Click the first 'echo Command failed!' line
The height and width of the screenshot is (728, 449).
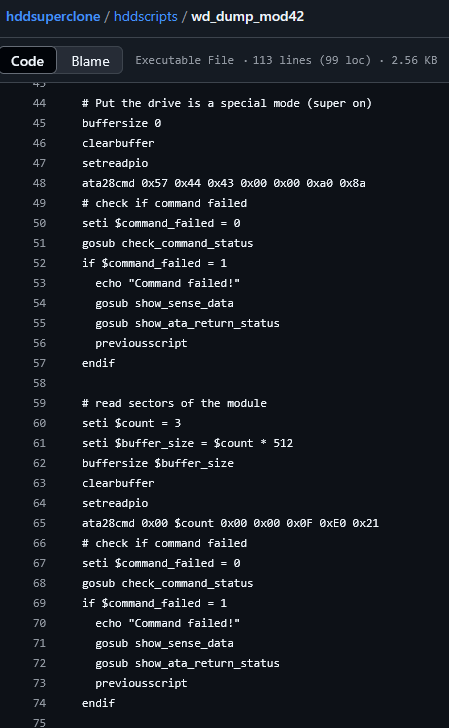click(168, 283)
